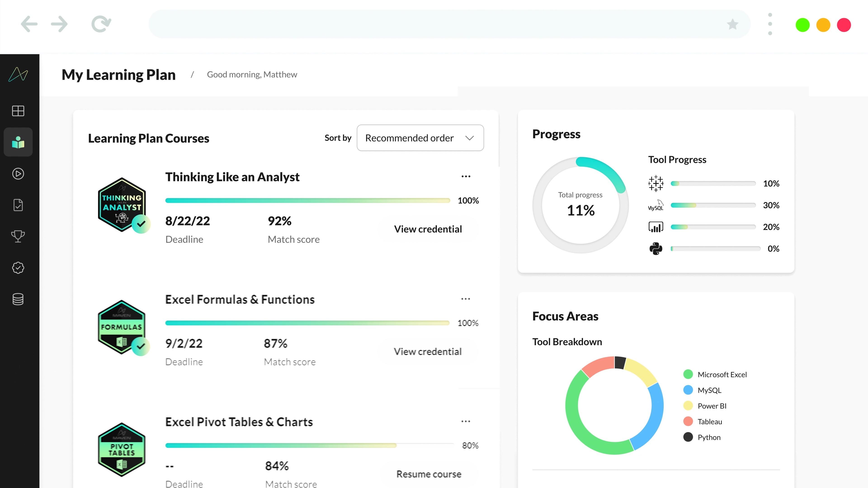
Task: Click the Maven logo at sidebar top
Action: coord(18,74)
